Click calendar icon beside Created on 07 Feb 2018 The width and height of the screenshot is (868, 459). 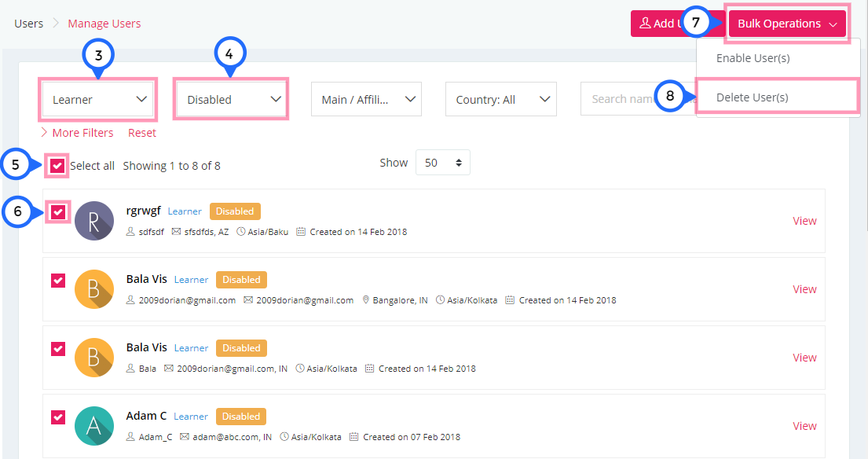point(353,436)
